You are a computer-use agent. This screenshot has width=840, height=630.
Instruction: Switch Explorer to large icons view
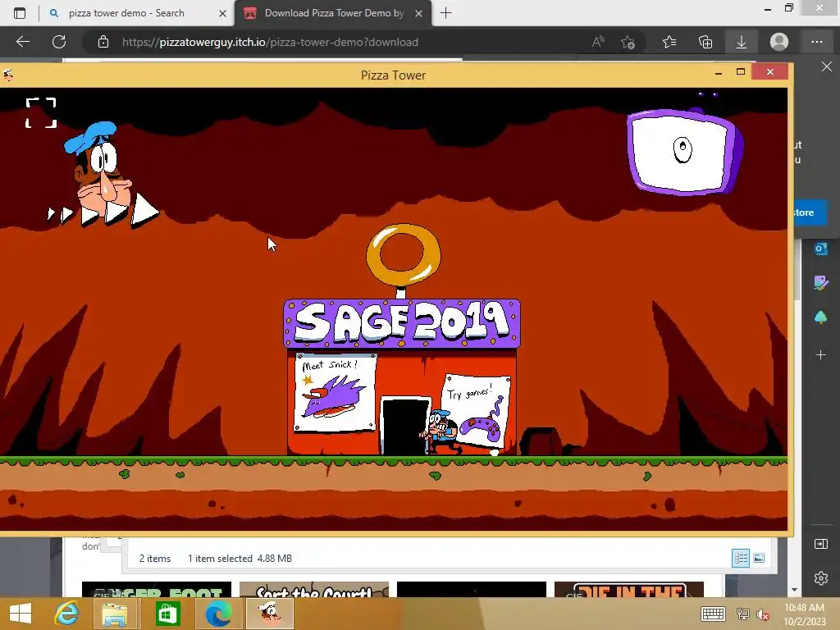tap(759, 558)
